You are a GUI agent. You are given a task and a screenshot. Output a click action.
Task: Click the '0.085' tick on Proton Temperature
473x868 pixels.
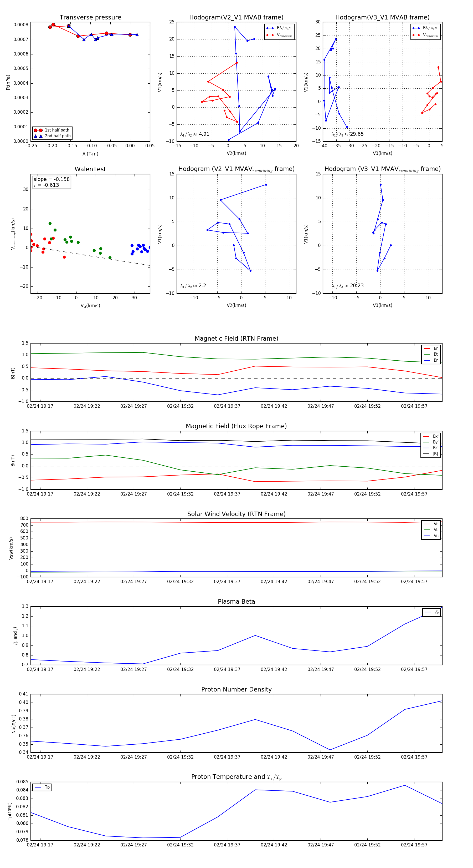click(22, 782)
